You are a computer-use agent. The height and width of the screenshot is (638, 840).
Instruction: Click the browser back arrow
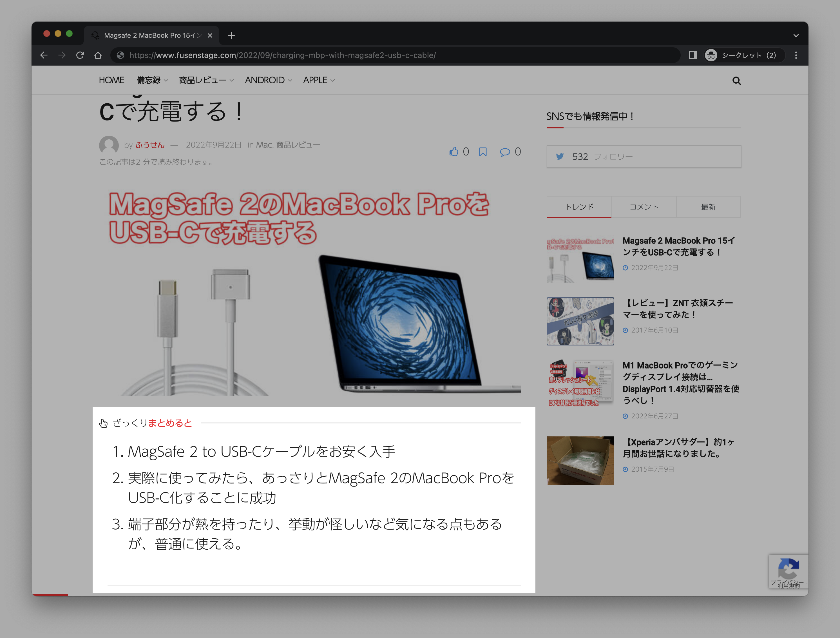coord(44,55)
